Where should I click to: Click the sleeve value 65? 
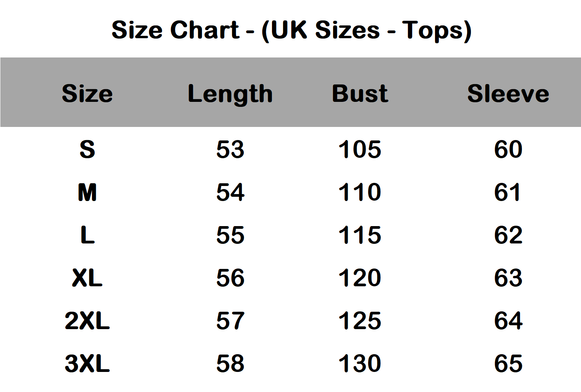508,364
